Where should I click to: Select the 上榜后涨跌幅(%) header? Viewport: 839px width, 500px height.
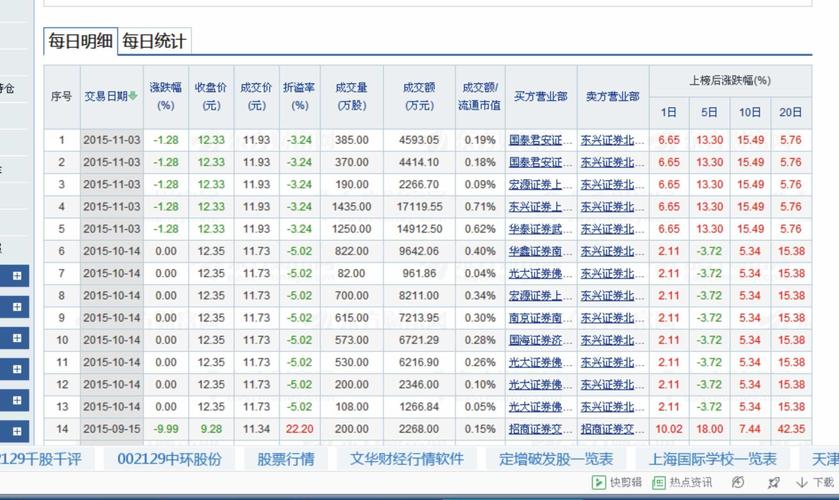730,81
